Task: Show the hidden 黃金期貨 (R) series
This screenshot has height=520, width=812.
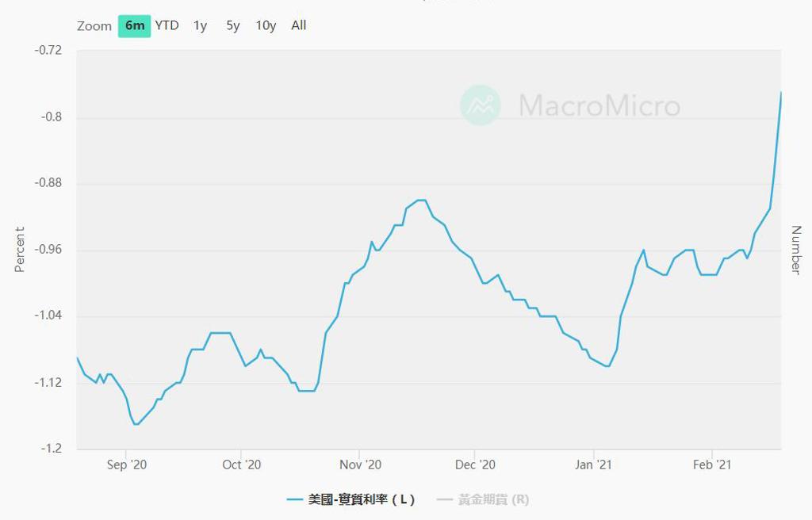Action: point(483,499)
